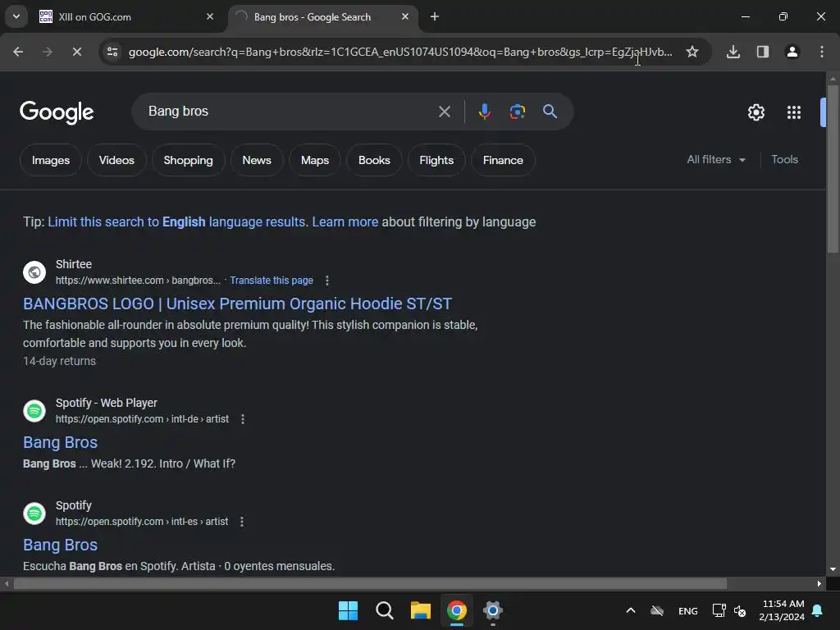Open the Chrome profile icon
840x630 pixels.
click(792, 52)
